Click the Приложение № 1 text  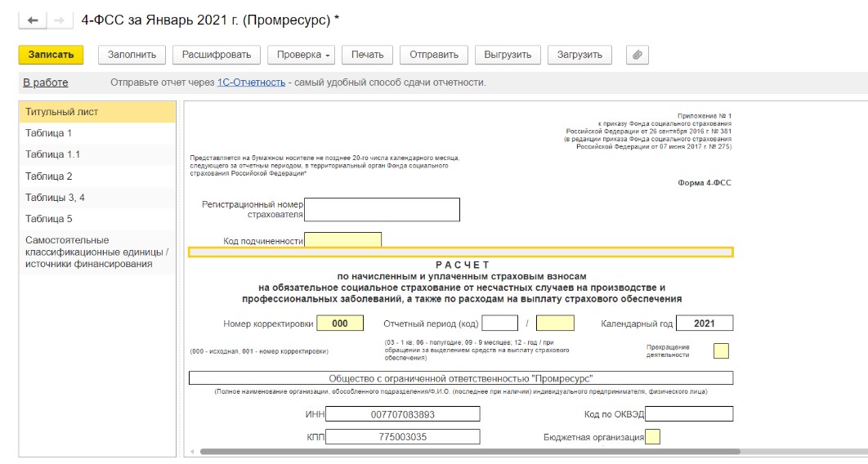click(705, 116)
